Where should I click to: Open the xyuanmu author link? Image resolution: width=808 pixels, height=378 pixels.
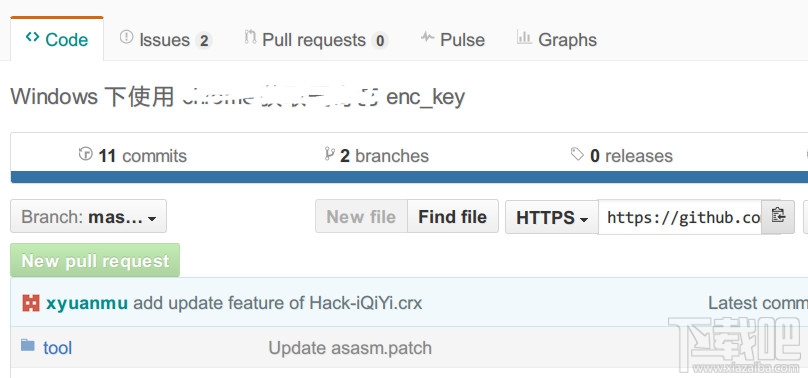87,303
